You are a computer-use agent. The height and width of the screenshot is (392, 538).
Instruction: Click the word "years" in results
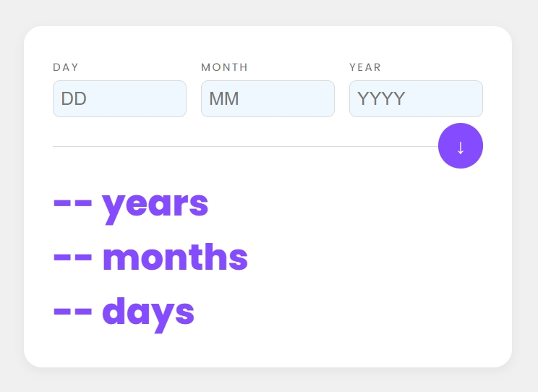pyautogui.click(x=155, y=205)
